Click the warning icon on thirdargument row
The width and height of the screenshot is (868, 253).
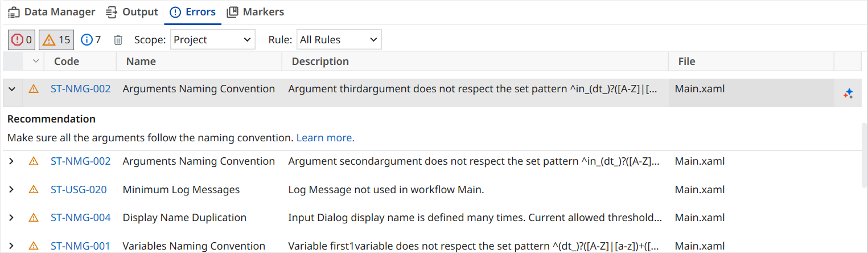(x=34, y=89)
